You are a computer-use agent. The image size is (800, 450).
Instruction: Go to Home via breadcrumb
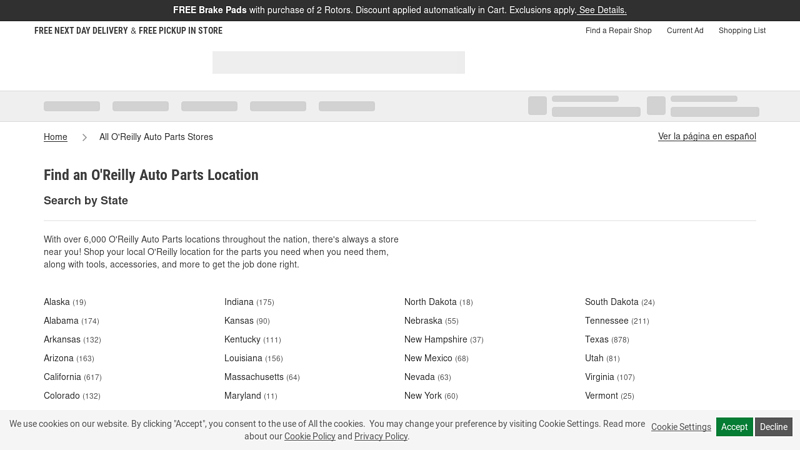[x=55, y=137]
